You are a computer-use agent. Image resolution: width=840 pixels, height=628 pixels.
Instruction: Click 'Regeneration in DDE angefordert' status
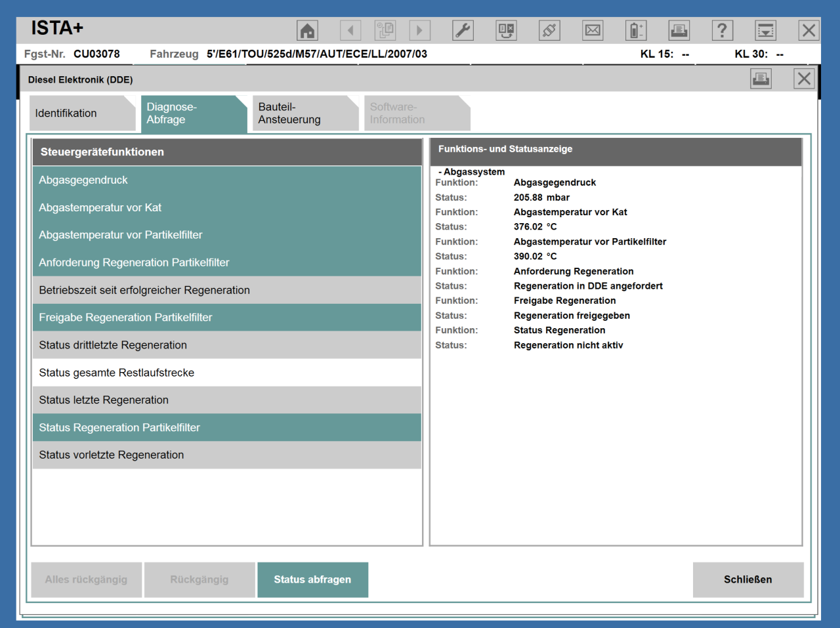click(x=588, y=286)
